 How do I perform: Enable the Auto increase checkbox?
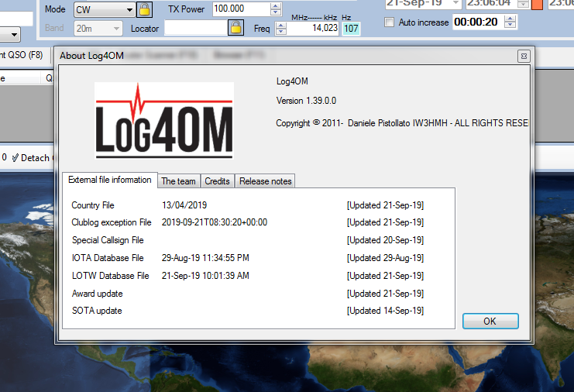390,22
